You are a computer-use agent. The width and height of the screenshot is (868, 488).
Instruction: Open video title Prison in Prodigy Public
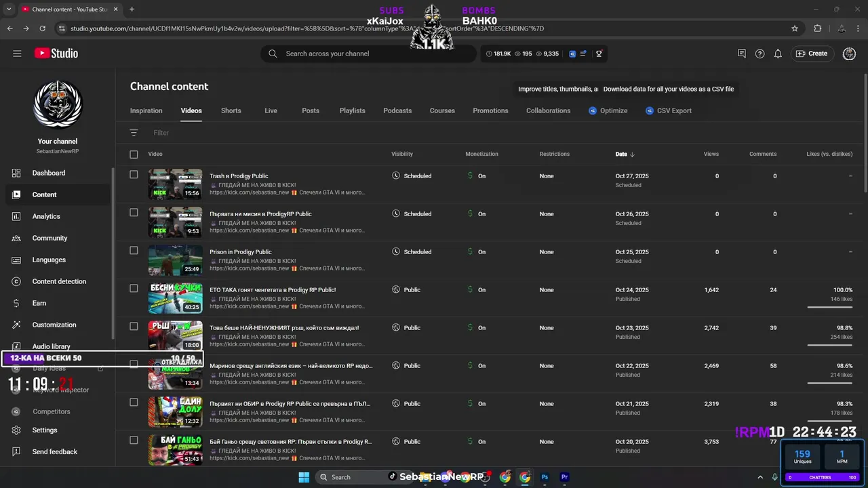tap(241, 252)
